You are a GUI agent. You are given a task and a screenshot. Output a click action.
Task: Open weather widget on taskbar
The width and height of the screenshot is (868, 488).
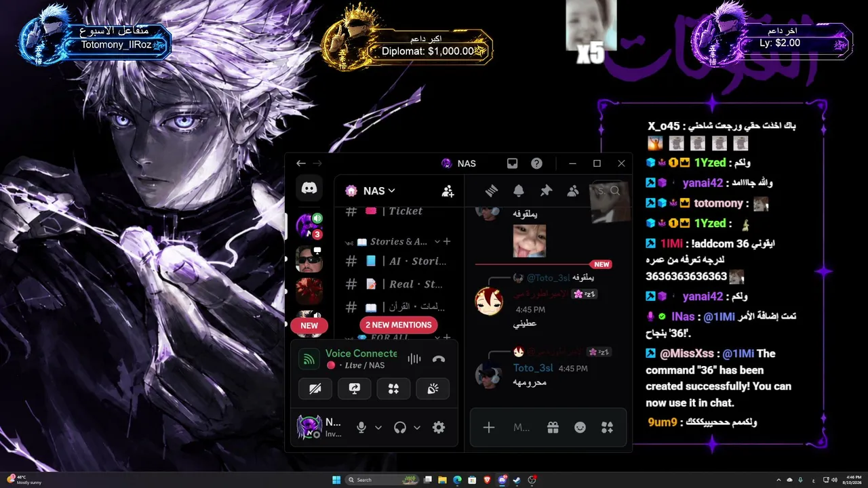point(24,480)
